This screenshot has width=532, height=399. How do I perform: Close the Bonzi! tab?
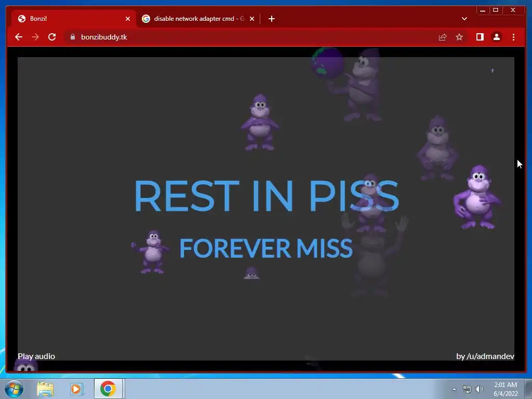(x=128, y=19)
